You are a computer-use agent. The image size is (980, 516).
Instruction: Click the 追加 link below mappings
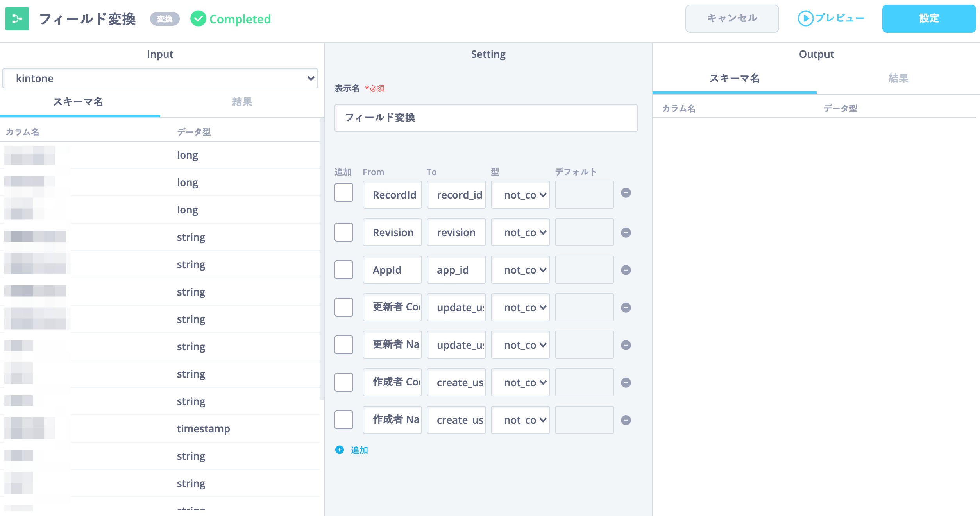359,450
